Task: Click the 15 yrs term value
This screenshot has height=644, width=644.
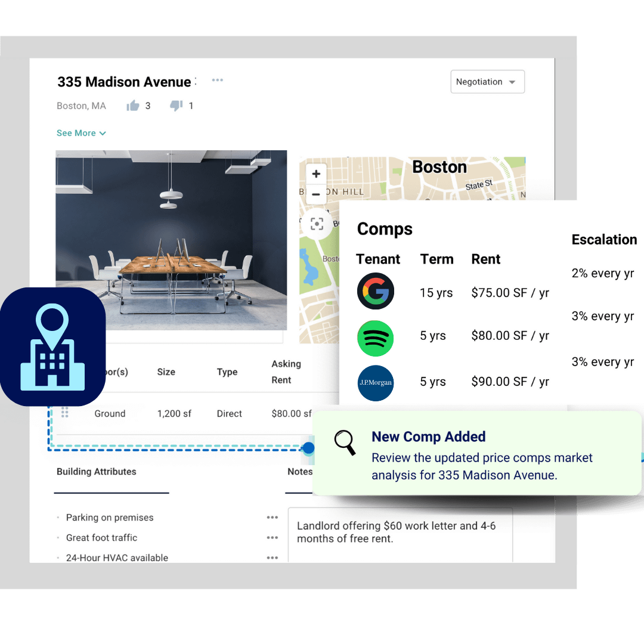Action: (436, 293)
